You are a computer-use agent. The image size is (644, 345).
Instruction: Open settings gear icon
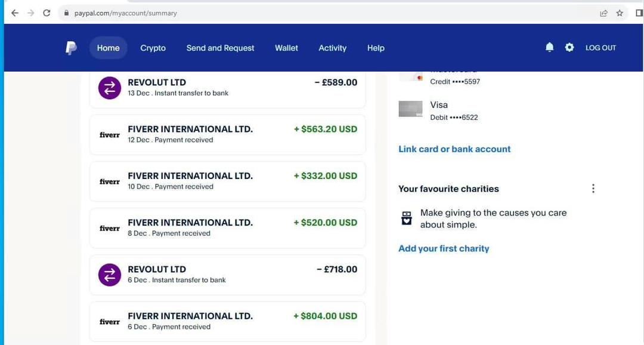pyautogui.click(x=569, y=47)
